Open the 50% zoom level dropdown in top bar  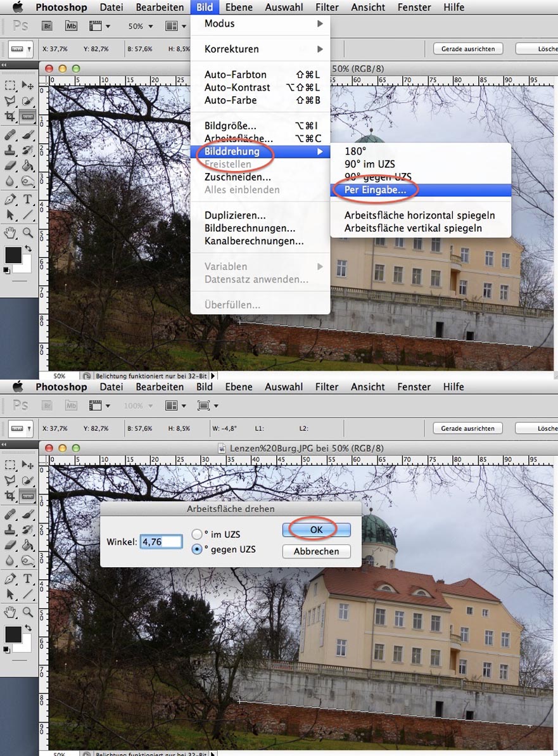[x=141, y=27]
